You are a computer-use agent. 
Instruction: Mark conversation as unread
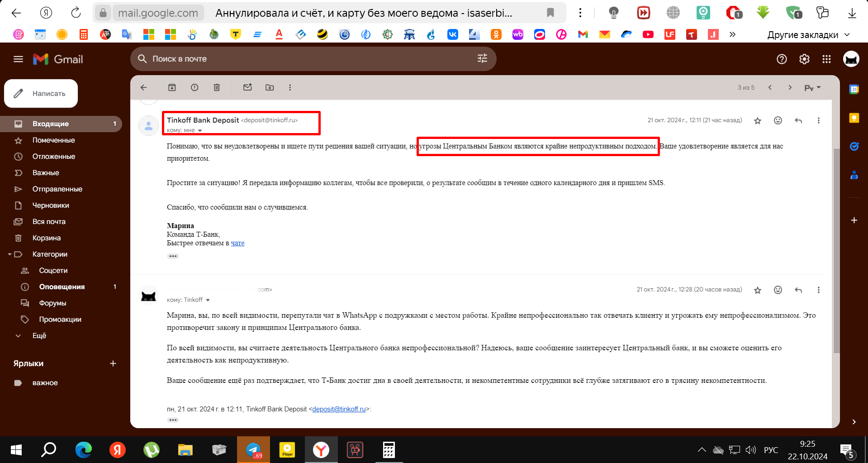pyautogui.click(x=247, y=87)
